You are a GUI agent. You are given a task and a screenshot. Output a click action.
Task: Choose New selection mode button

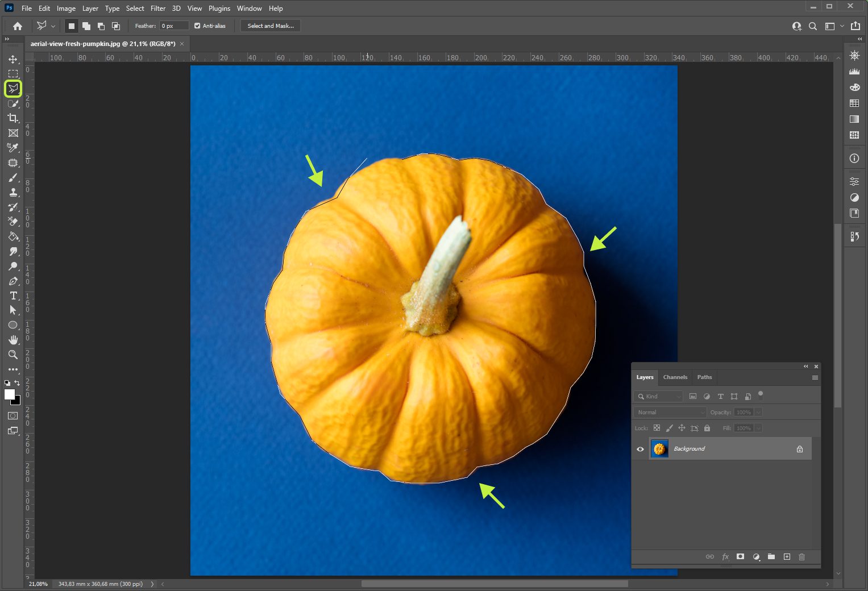click(x=71, y=26)
